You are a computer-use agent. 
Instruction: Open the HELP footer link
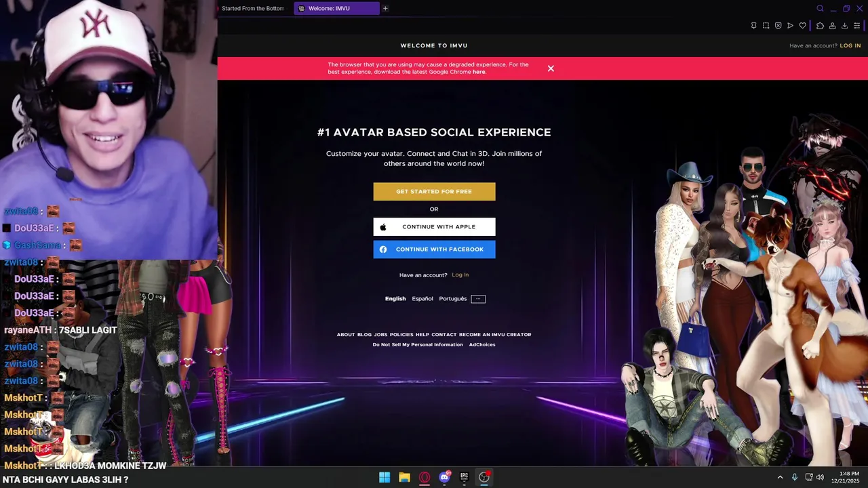tap(422, 334)
